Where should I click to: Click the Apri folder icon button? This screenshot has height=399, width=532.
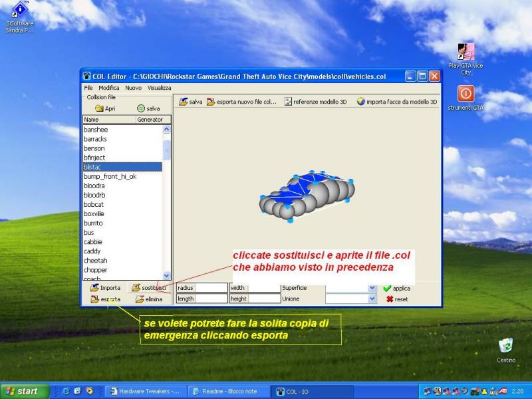coord(105,108)
